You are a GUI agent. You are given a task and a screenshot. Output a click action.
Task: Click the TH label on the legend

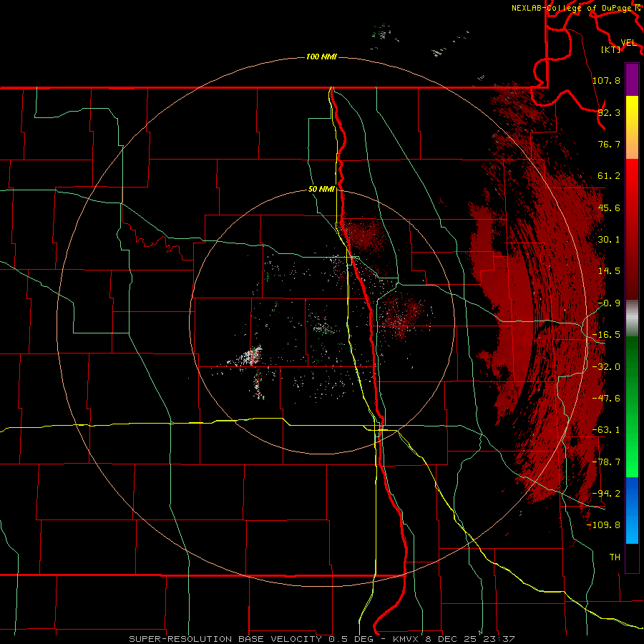click(x=615, y=557)
